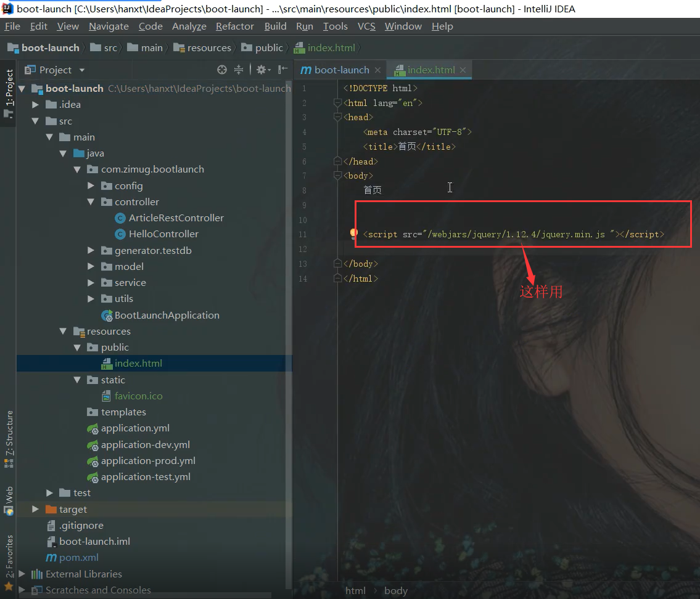Screen dimensions: 700x599
Task: Click the boot-launch breadcrumb in navigation bar
Action: [43, 47]
